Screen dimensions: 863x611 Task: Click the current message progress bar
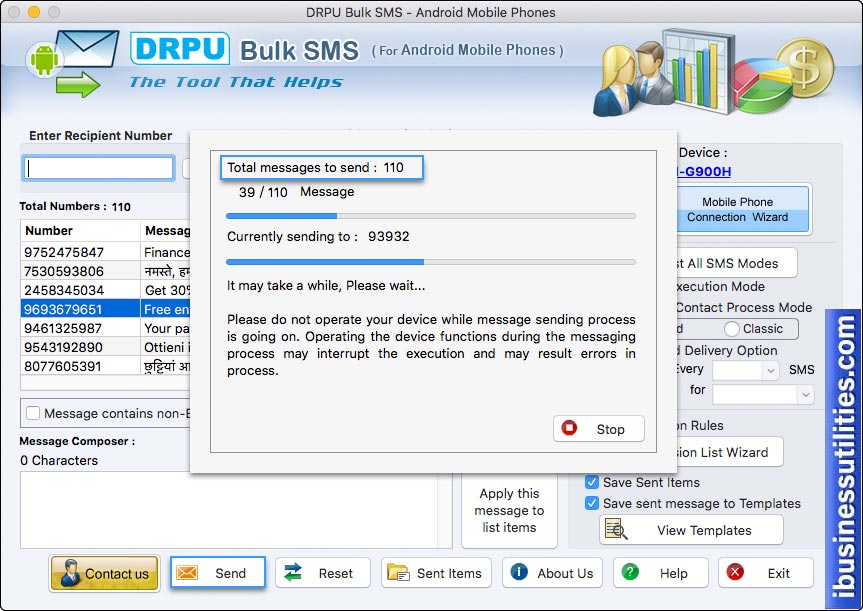[x=431, y=262]
